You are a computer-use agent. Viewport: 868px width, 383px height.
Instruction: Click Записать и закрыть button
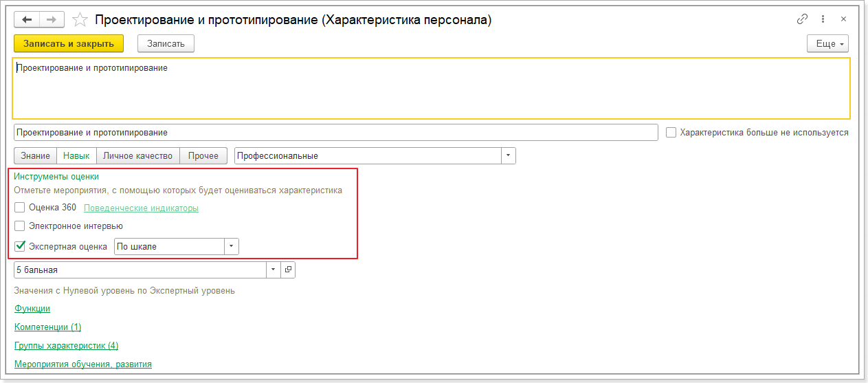click(69, 43)
